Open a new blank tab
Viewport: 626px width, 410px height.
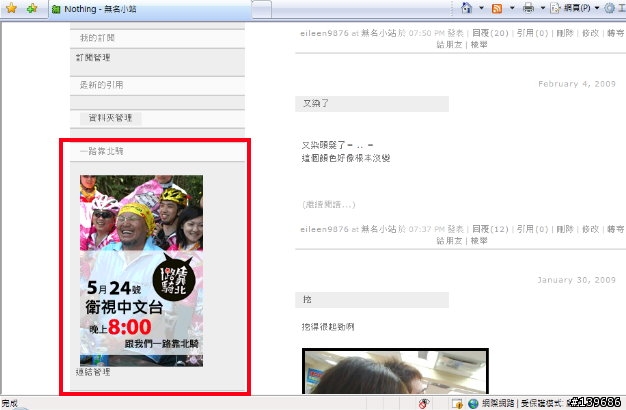[262, 9]
